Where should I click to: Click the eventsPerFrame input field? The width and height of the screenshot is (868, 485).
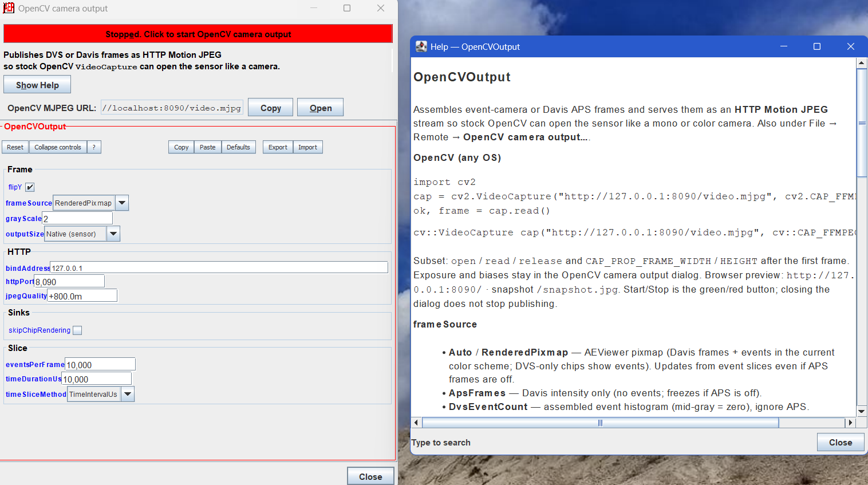pos(100,364)
